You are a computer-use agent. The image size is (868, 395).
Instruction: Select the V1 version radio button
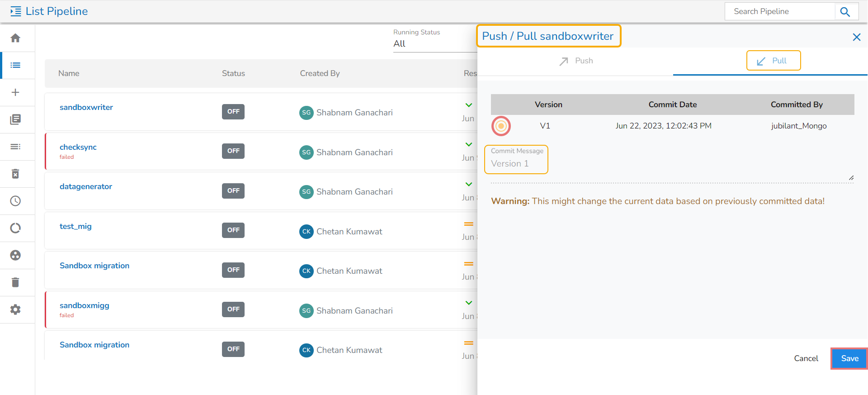tap(501, 126)
